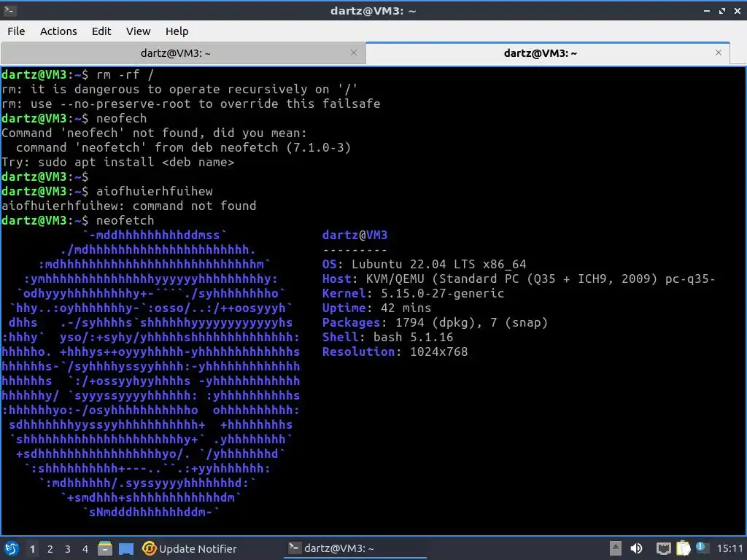Click the blue 'dartz@VM3' neofetch header
Viewport: 747px width, 560px height.
pos(355,236)
